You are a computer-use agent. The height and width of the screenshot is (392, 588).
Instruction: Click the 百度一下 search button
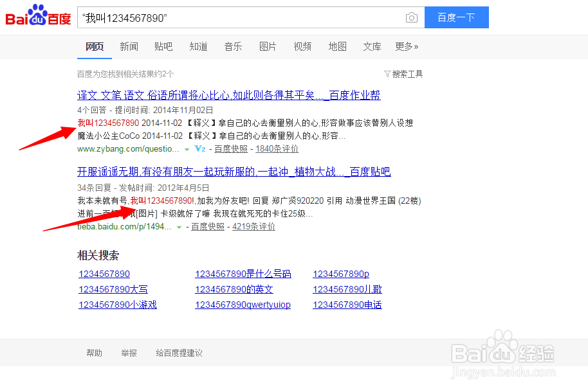(x=456, y=17)
